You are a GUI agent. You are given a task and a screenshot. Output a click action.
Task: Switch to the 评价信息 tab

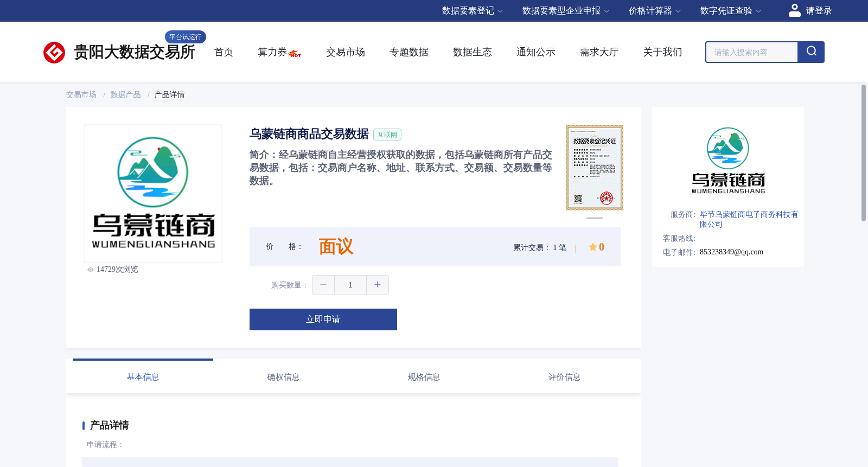pyautogui.click(x=564, y=377)
